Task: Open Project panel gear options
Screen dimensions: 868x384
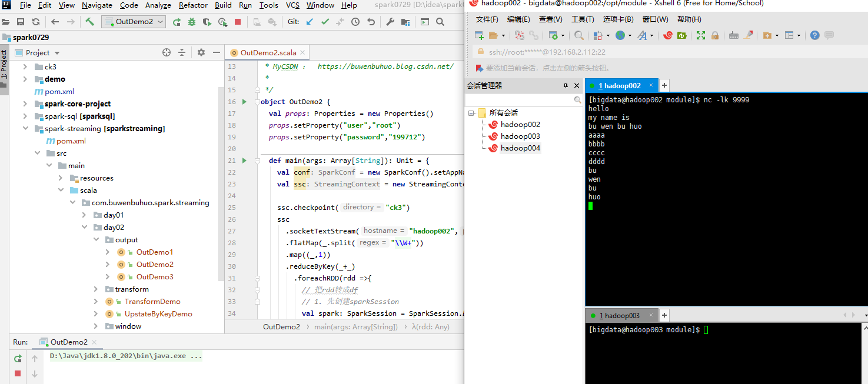Action: pos(201,52)
